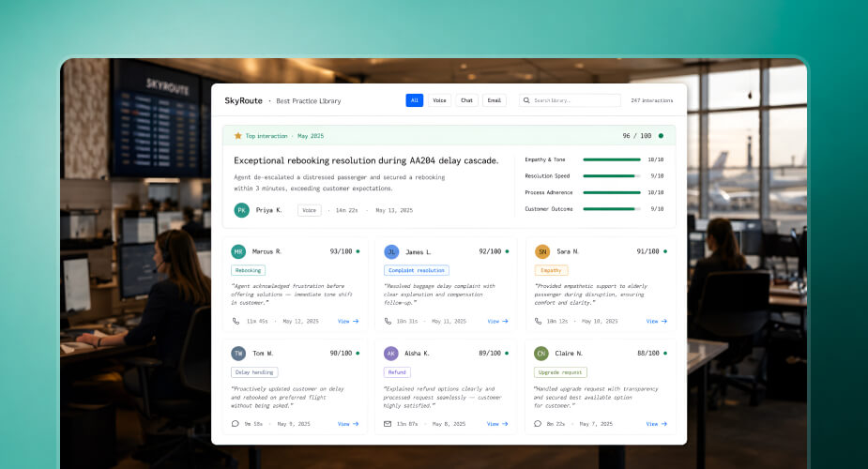Image resolution: width=868 pixels, height=469 pixels.
Task: Click the Best Practice Library title
Action: 309,101
